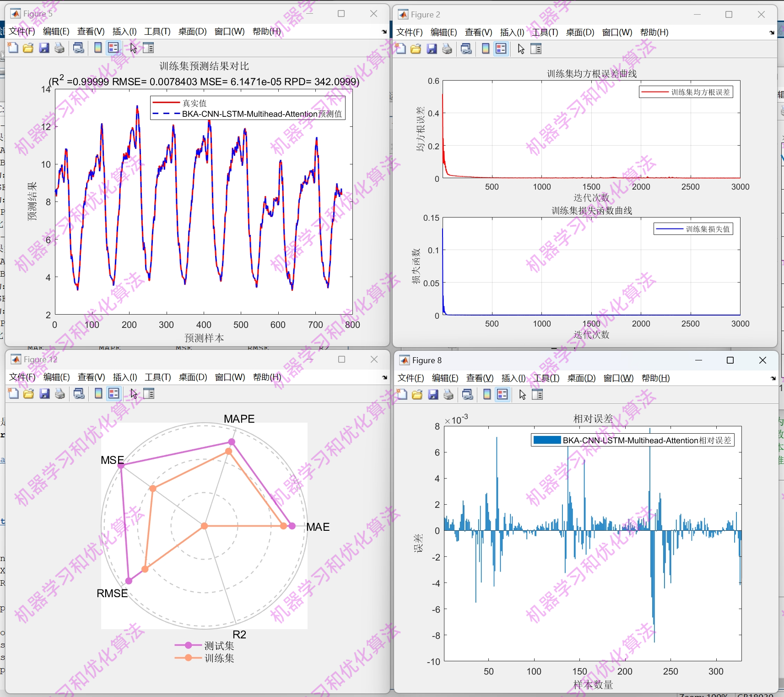Click Open File icon in Figure 12
The height and width of the screenshot is (697, 784).
coord(29,393)
